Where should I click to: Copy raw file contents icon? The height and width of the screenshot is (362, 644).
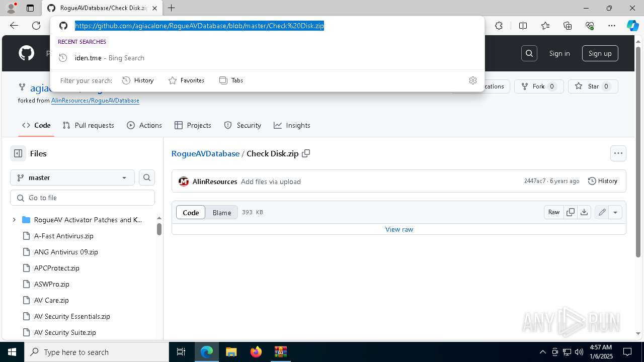click(570, 212)
